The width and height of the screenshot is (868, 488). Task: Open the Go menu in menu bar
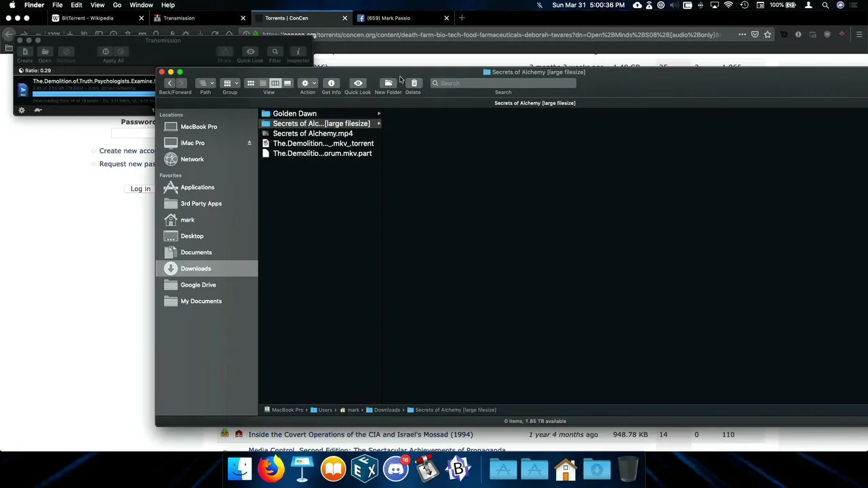(x=117, y=5)
